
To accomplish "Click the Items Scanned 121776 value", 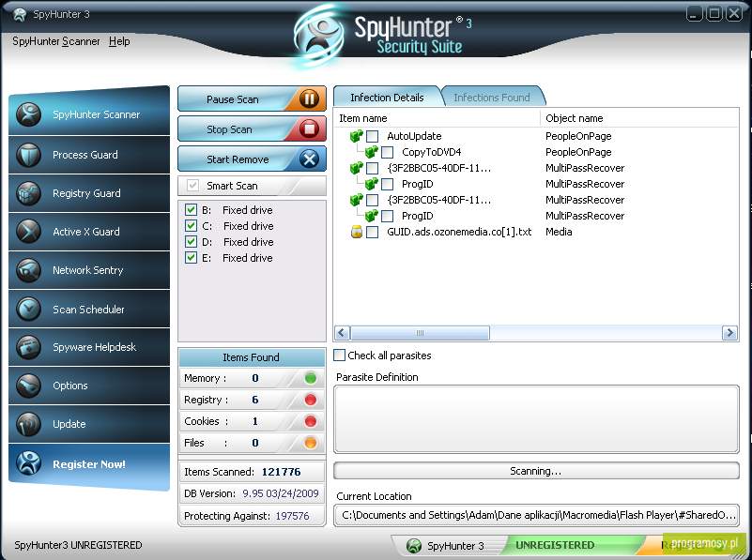I will [281, 472].
